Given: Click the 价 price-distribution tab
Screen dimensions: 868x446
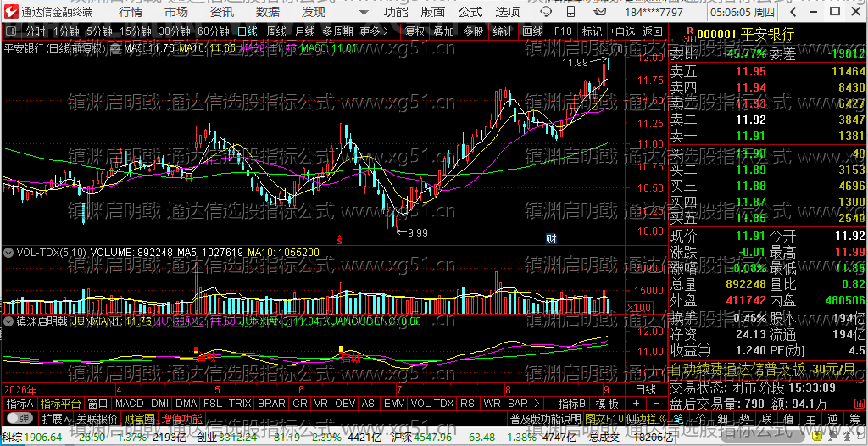Looking at the screenshot, I should (x=701, y=418).
